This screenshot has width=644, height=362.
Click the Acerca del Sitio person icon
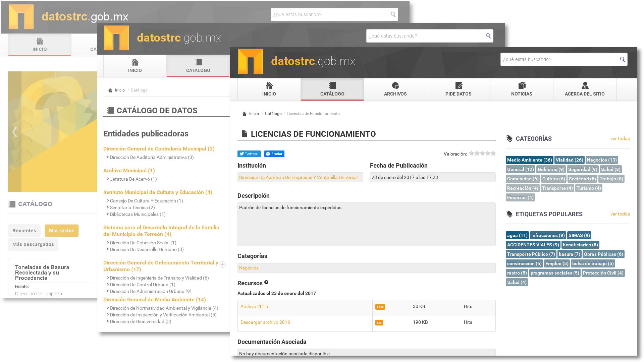coord(585,85)
